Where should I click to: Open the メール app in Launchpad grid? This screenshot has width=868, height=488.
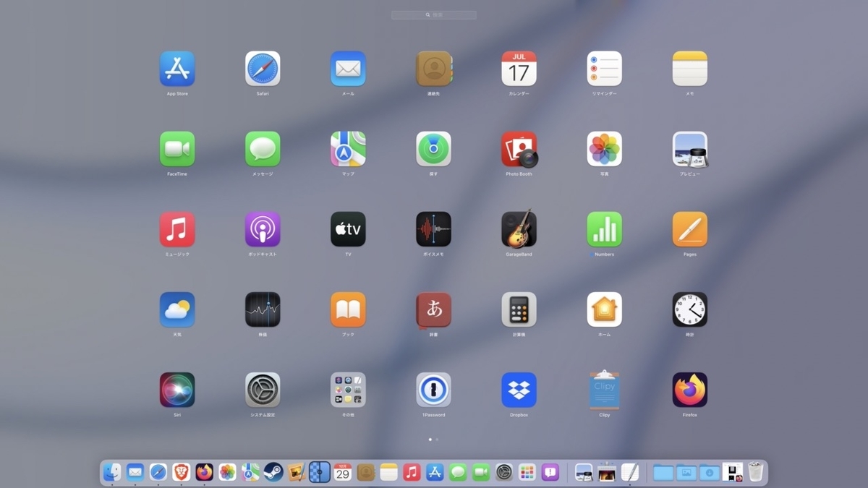pos(348,69)
